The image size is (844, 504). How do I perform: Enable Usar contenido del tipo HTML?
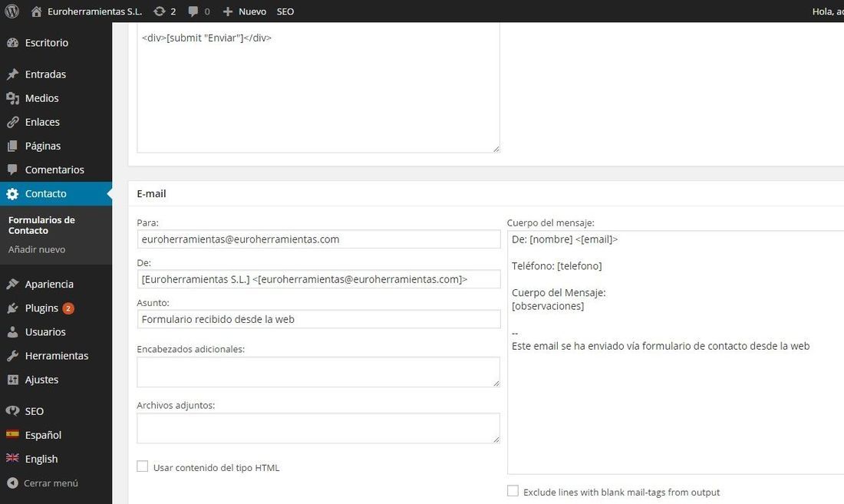[x=142, y=466]
